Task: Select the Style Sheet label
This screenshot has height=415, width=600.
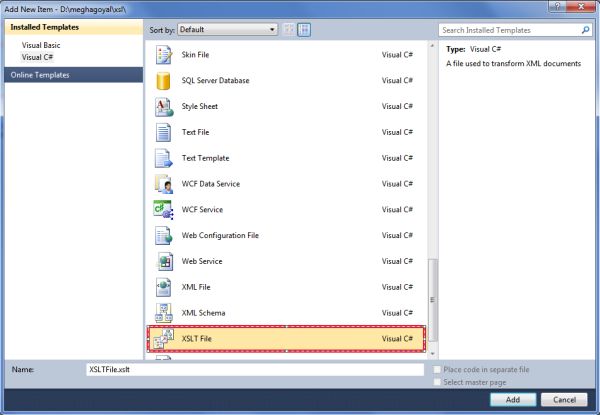Action: 199,106
